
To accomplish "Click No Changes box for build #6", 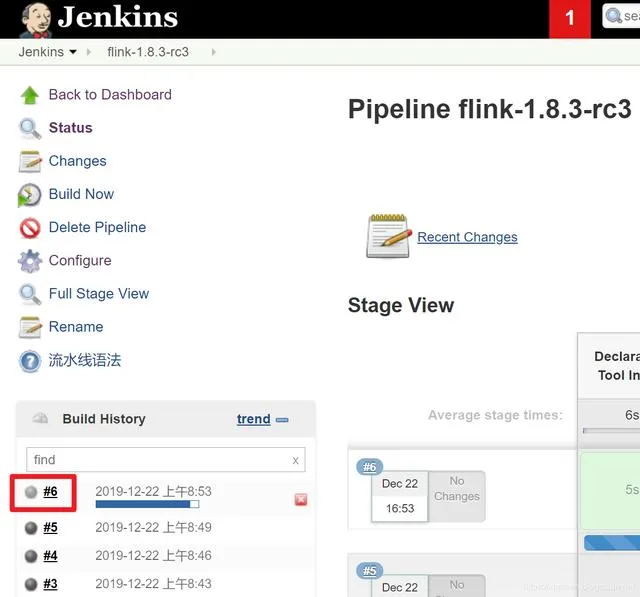I will (x=457, y=496).
